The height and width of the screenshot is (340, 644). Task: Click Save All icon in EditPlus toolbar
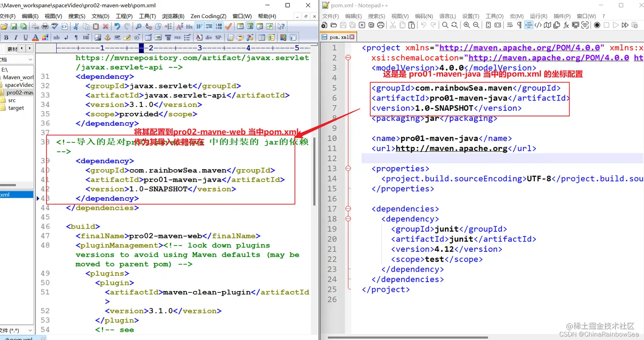23,26
